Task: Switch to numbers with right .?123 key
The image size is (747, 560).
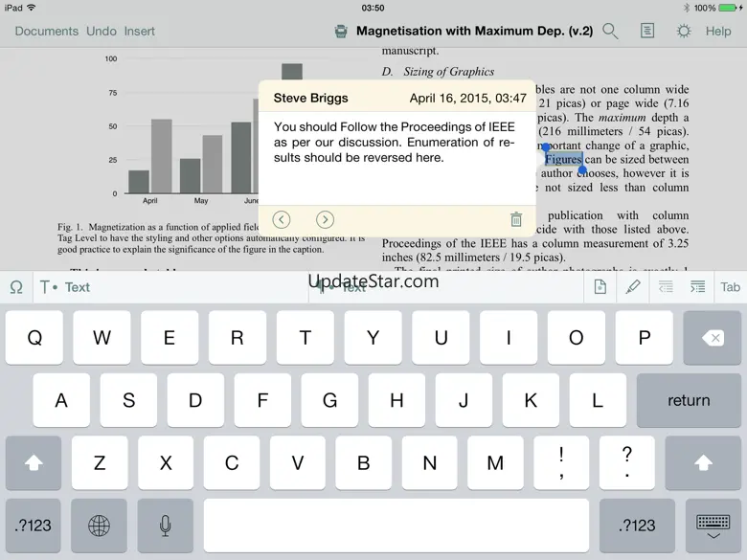Action: (x=637, y=526)
